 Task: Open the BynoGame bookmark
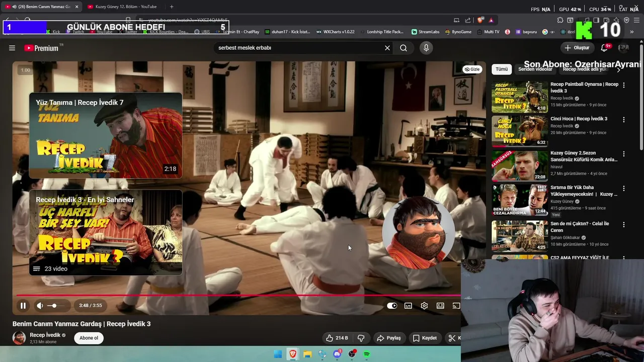[x=458, y=32]
